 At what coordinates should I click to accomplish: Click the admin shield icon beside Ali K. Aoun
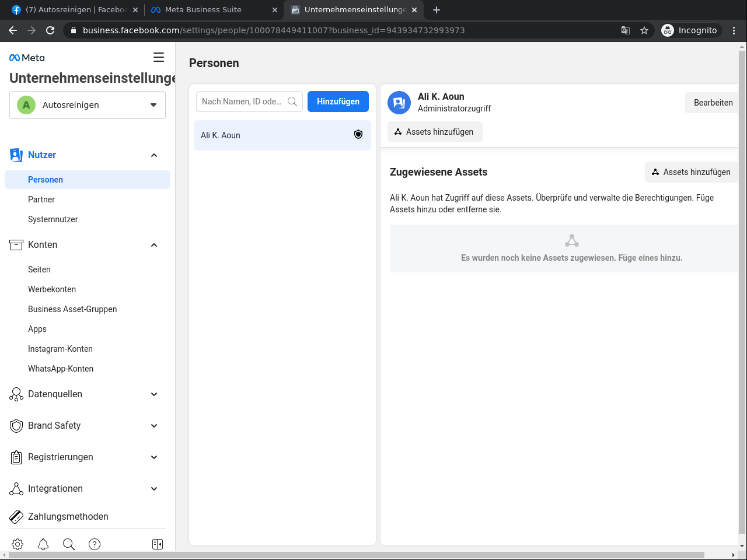point(358,135)
